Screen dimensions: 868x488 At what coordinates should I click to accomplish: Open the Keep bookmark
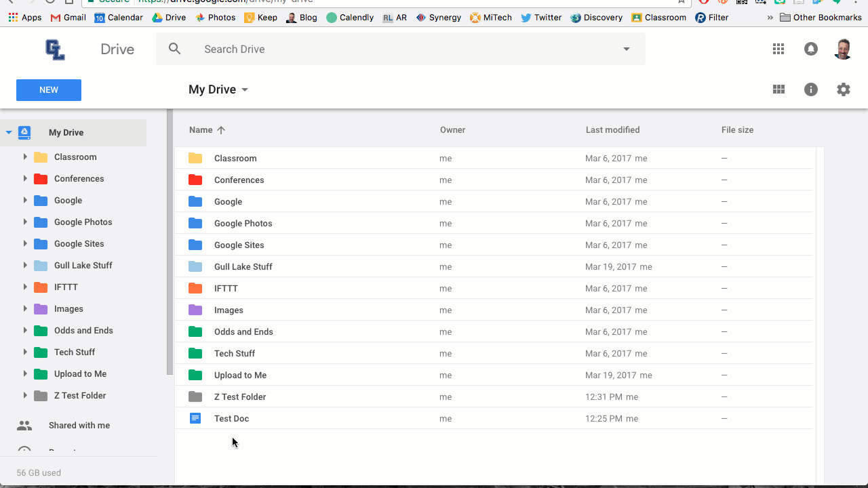click(260, 18)
